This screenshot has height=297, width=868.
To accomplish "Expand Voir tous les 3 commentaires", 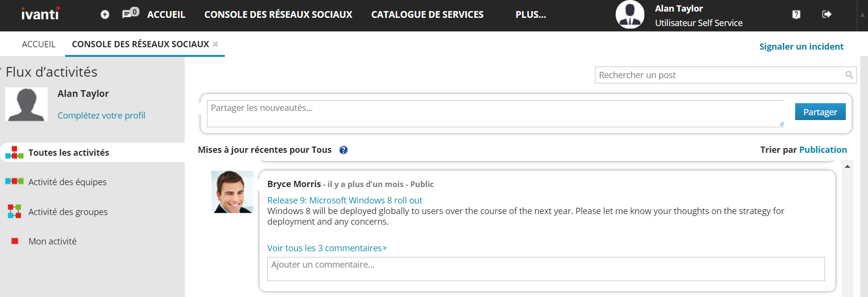I will click(x=327, y=248).
